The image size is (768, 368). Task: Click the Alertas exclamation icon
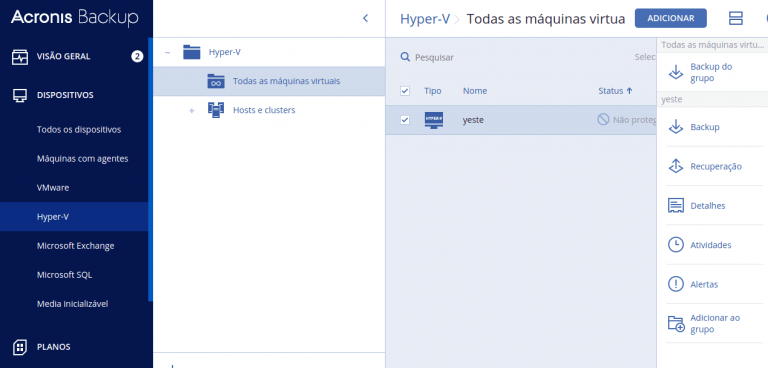point(676,284)
